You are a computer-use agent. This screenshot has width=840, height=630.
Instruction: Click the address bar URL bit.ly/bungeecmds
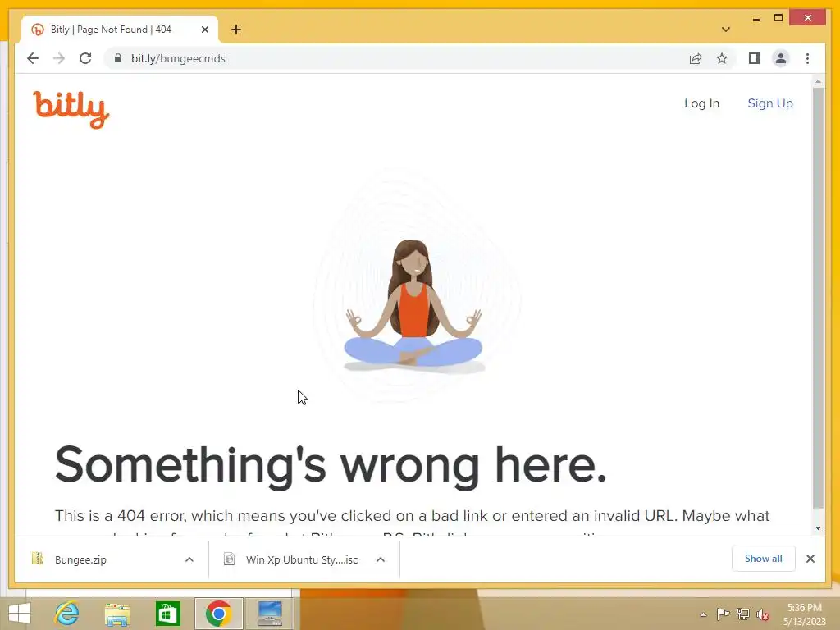178,58
